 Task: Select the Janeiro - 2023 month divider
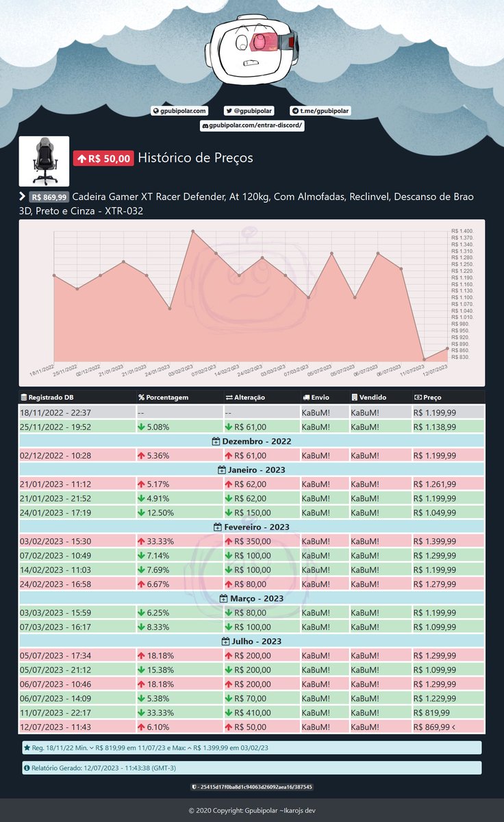click(252, 470)
